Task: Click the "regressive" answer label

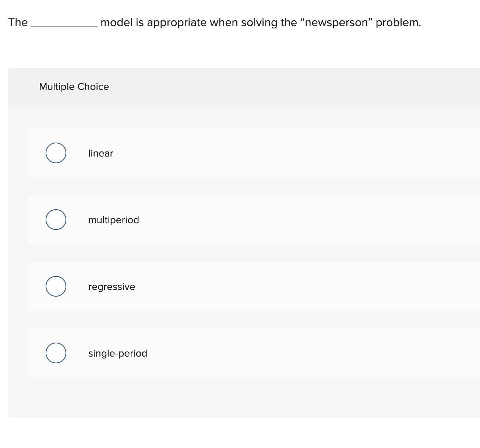Action: click(x=112, y=287)
